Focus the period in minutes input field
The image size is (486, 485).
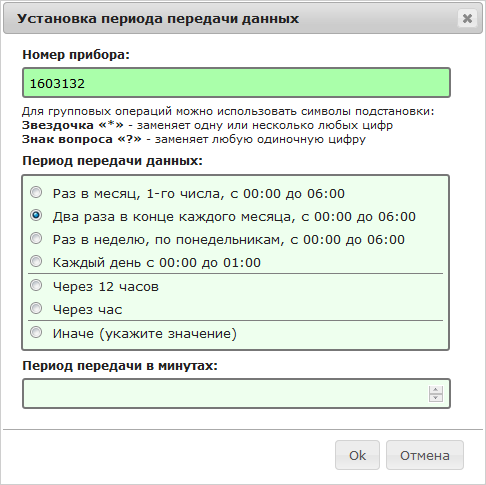point(236,393)
